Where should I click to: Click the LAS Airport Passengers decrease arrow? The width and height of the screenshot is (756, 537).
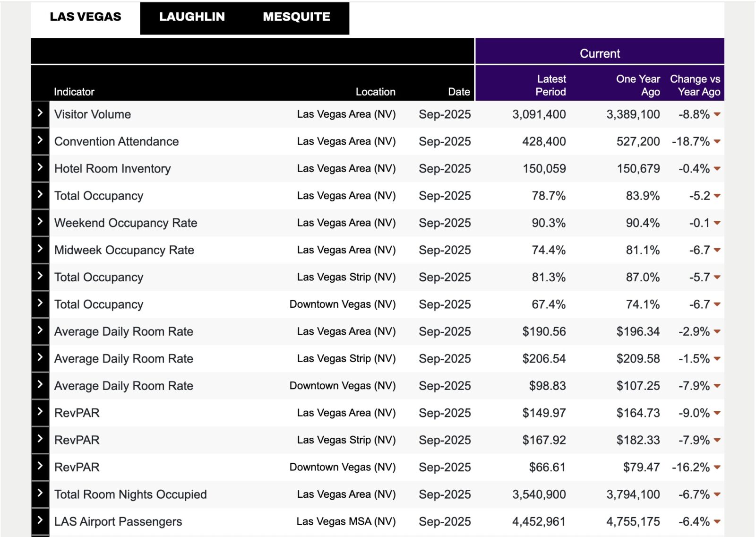(x=717, y=522)
